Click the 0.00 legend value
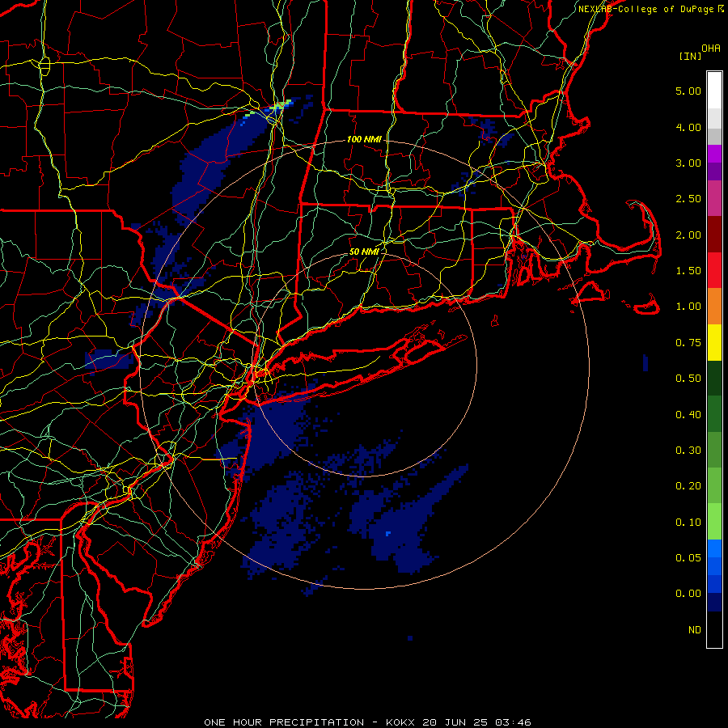The height and width of the screenshot is (728, 728). (688, 594)
